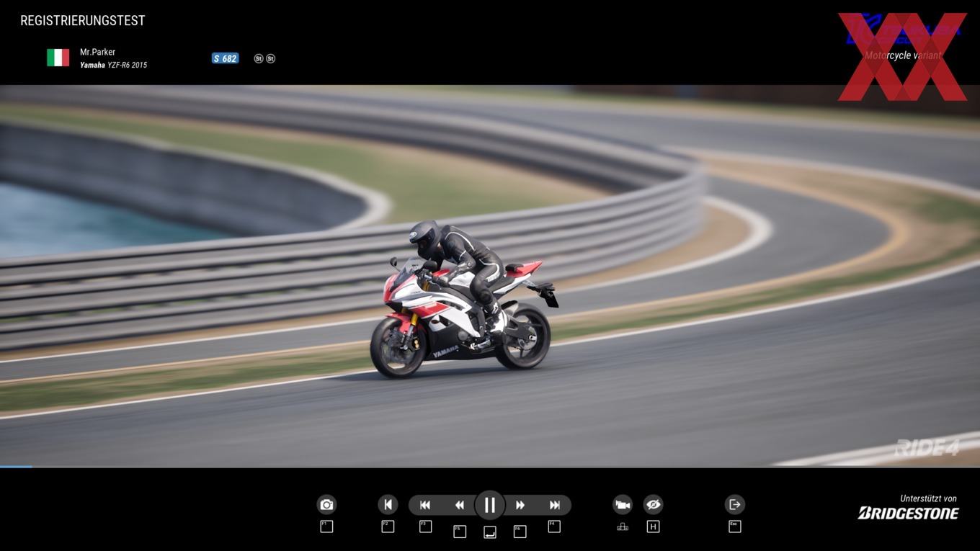This screenshot has width=980, height=551.
Task: Restart the replay from the beginning
Action: pos(388,505)
